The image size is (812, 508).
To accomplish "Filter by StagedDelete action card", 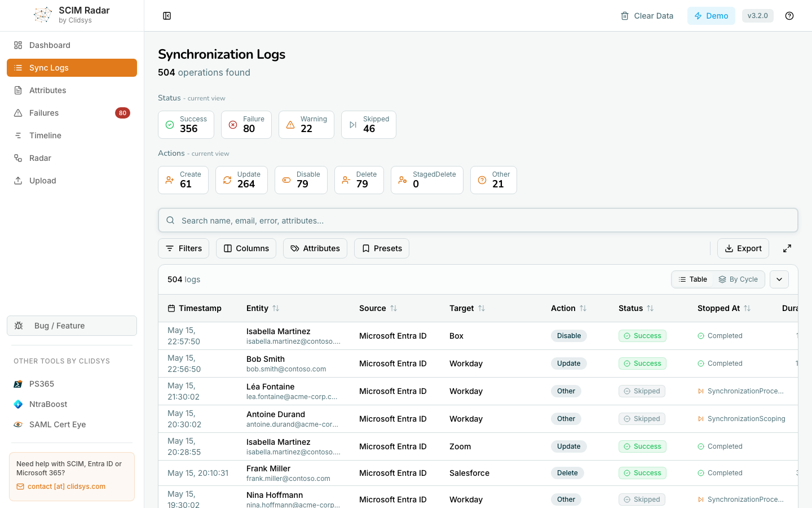I will click(427, 180).
